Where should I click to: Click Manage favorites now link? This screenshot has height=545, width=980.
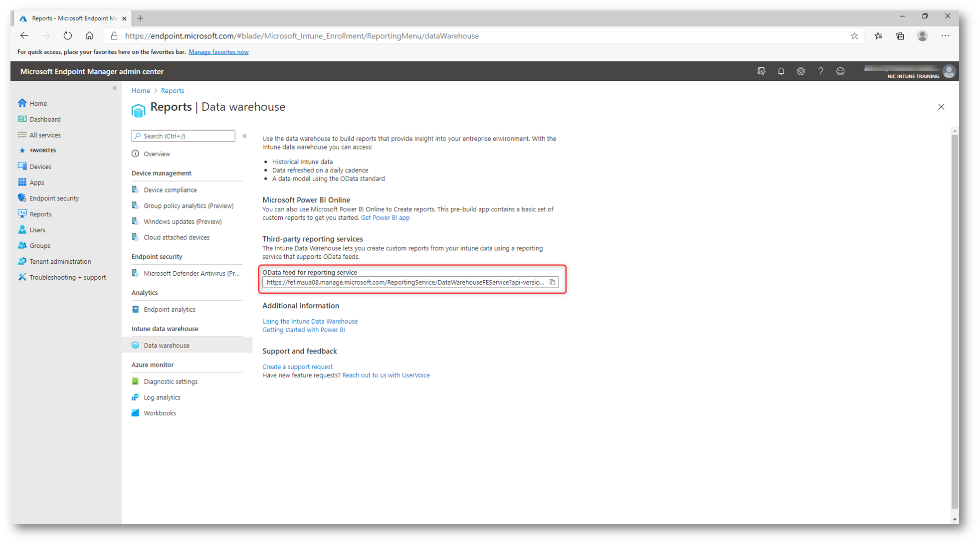218,52
